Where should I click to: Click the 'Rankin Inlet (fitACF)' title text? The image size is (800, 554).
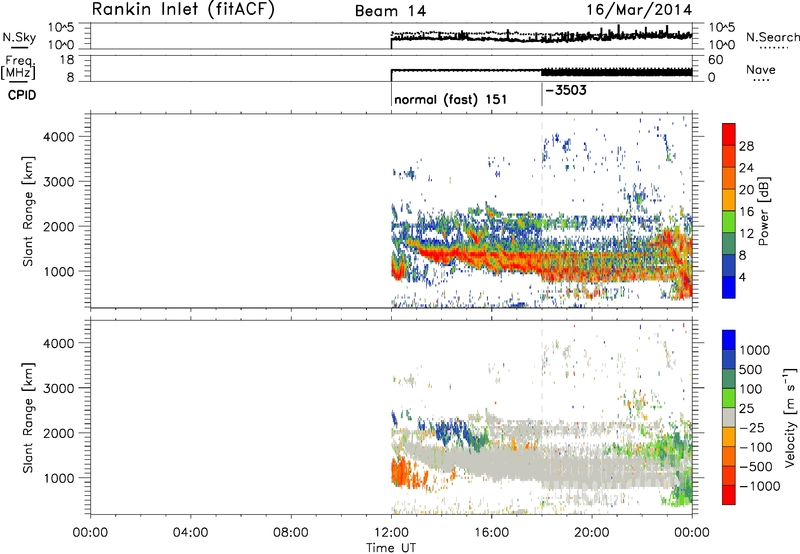click(x=183, y=10)
